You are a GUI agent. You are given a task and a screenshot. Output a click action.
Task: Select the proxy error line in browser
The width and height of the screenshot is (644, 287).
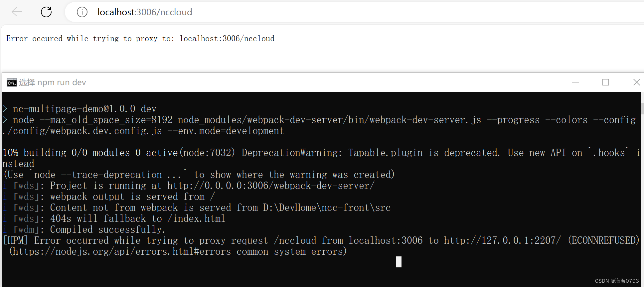click(x=140, y=39)
